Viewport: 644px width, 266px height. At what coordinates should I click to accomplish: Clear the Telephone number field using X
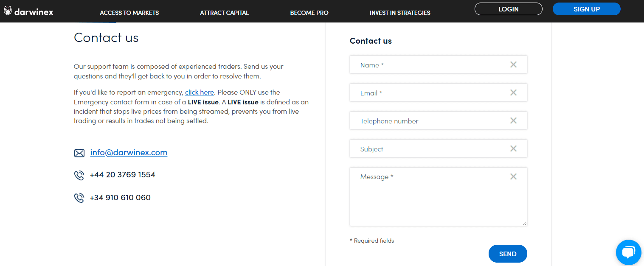[x=513, y=120]
